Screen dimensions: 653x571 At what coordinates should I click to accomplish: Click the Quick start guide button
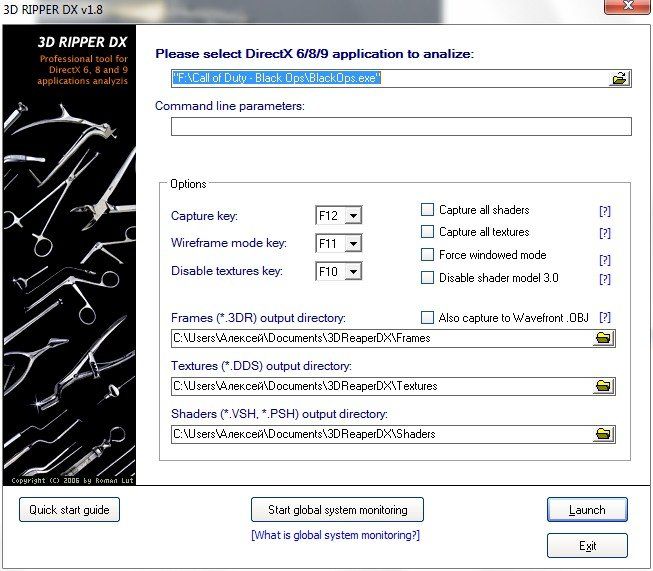[69, 510]
